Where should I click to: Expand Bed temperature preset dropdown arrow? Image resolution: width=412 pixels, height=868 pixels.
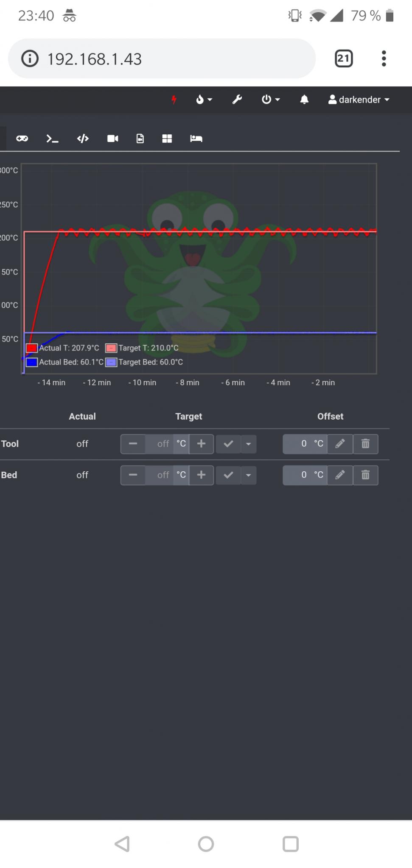click(x=249, y=475)
